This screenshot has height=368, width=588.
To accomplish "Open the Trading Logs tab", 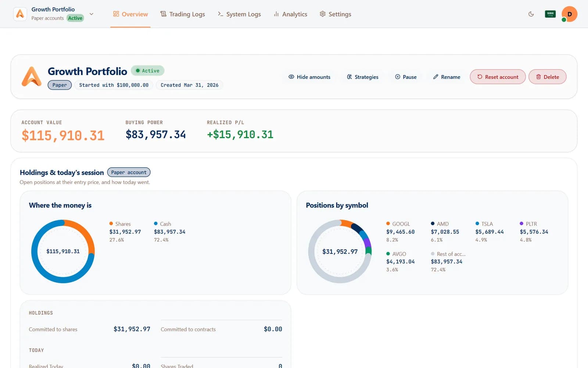I will [183, 14].
